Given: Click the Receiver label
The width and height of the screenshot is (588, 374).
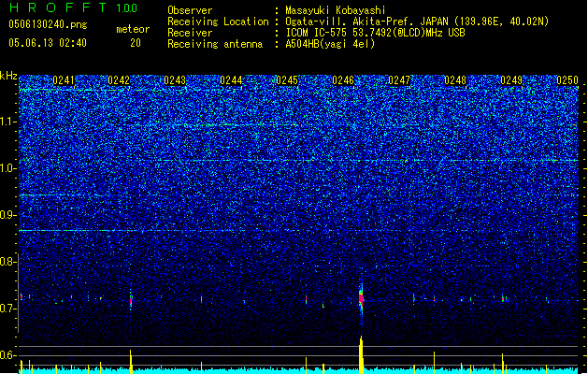Looking at the screenshot, I should click(190, 33).
